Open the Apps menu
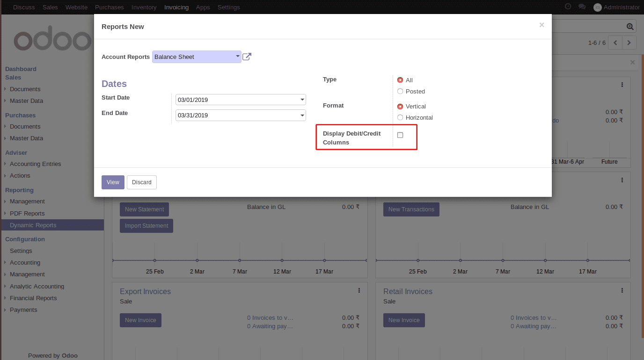Screen dimensions: 644x360 click(x=203, y=7)
